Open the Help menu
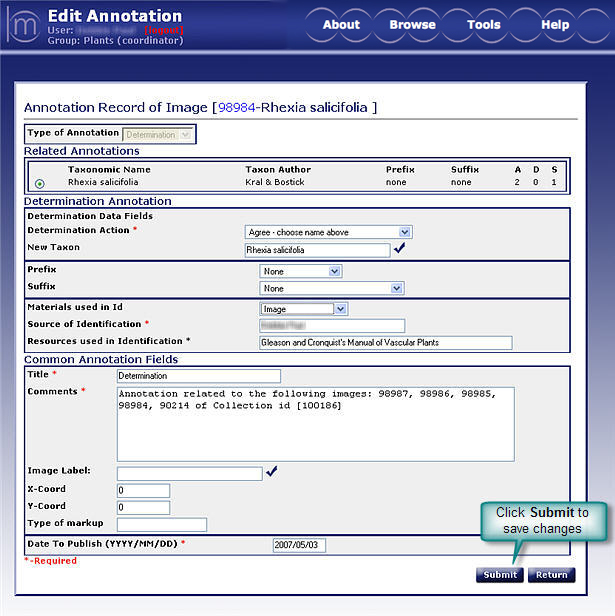The height and width of the screenshot is (616, 615). click(x=555, y=25)
